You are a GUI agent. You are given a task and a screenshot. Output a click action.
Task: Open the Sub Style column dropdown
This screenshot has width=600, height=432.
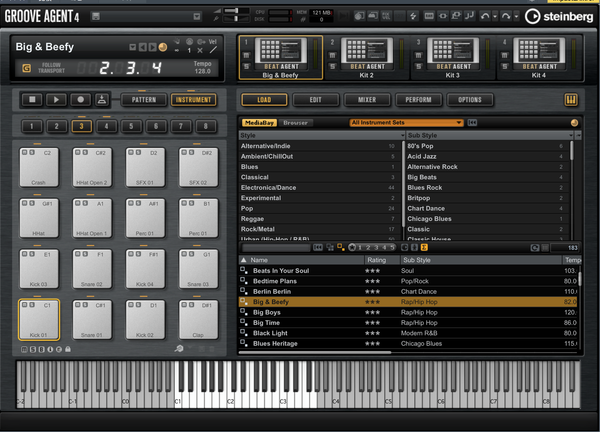tap(571, 135)
